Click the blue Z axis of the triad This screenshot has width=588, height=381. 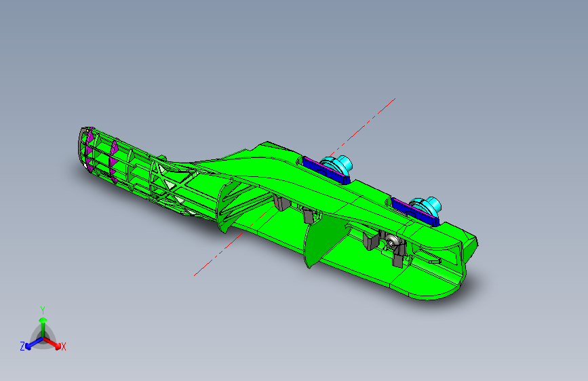[33, 344]
